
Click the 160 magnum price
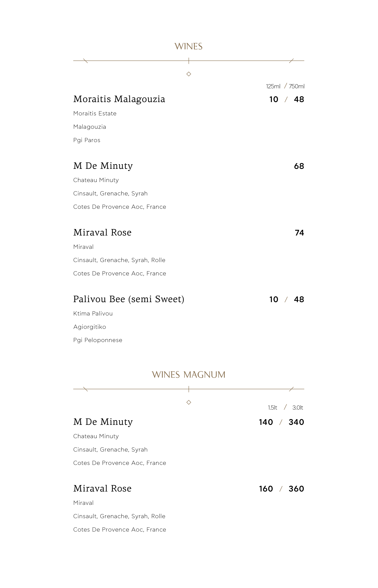(266, 489)
